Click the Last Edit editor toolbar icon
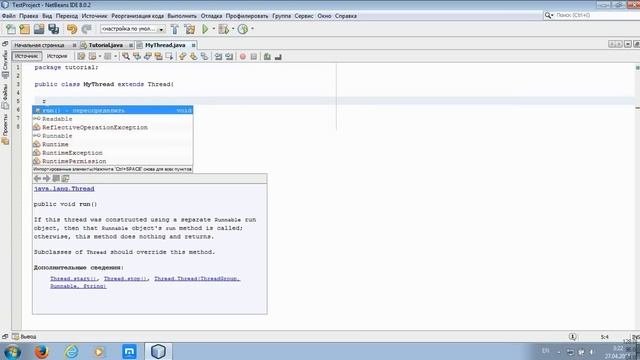This screenshot has width=640, height=360. (81, 57)
